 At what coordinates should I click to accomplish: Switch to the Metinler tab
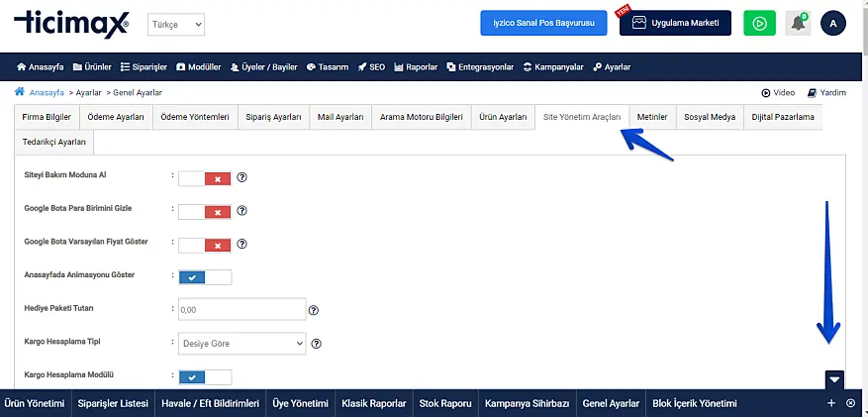point(652,118)
